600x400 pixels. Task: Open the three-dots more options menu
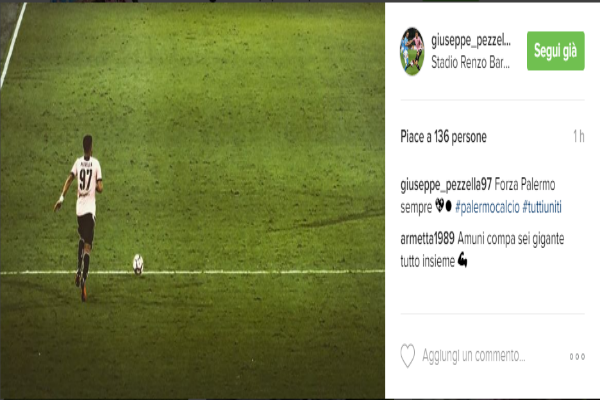point(577,356)
